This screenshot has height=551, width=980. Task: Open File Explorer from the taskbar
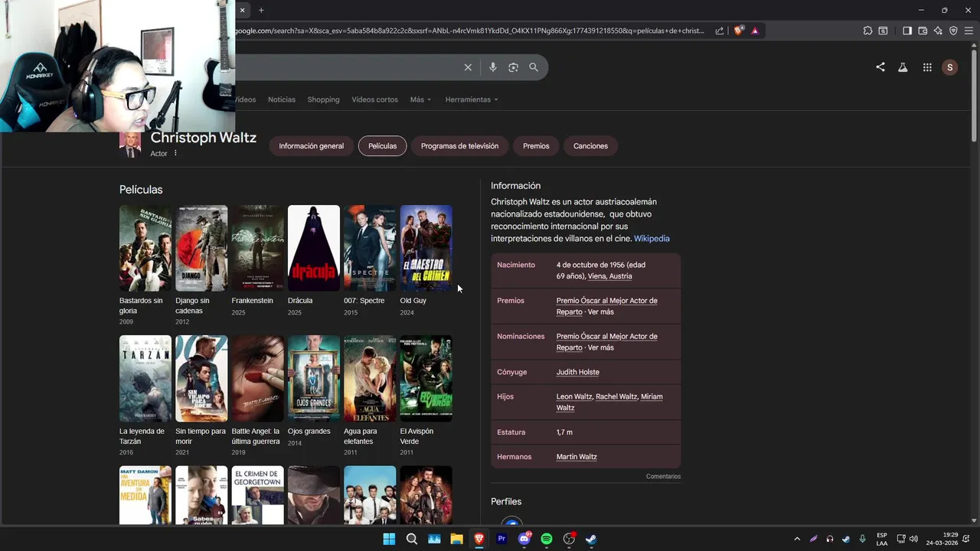point(457,539)
